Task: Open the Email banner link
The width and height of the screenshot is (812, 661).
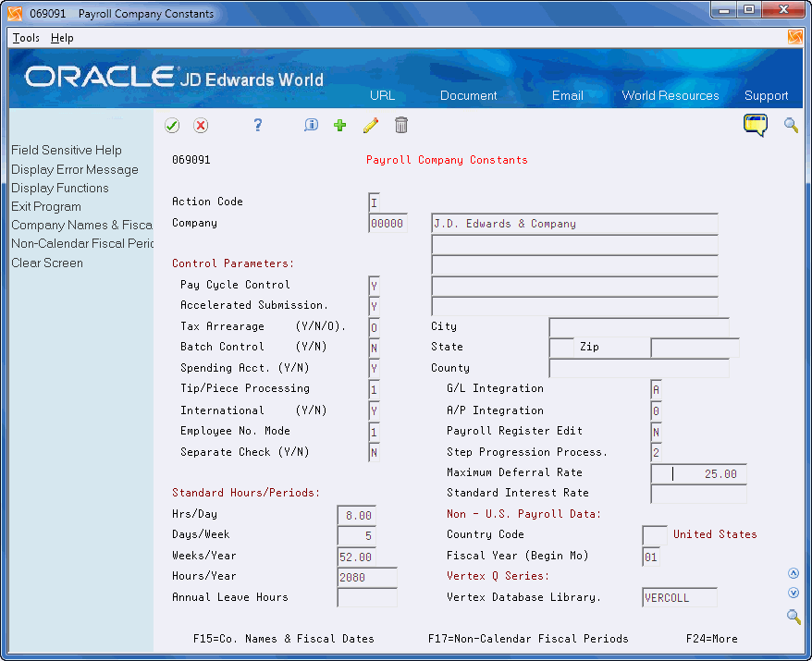Action: click(x=568, y=96)
